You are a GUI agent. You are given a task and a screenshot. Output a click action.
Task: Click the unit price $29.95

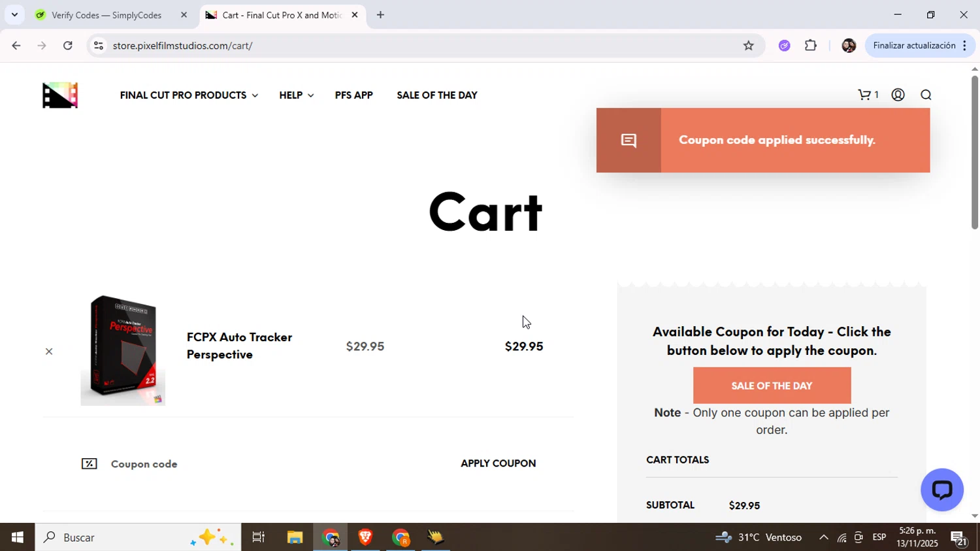click(365, 346)
